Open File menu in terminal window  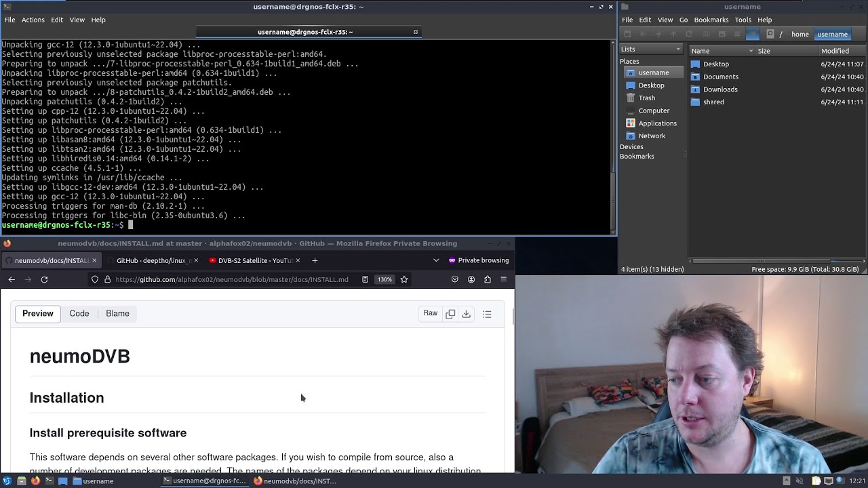[9, 20]
